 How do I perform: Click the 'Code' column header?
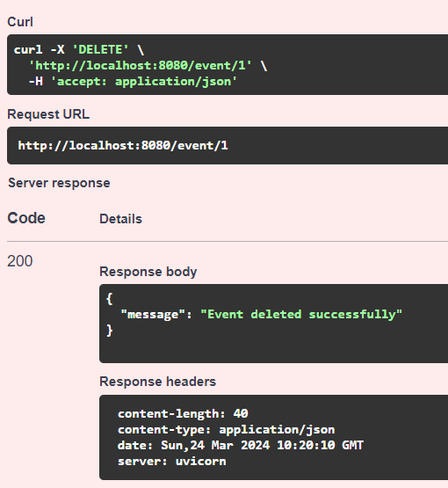click(26, 218)
